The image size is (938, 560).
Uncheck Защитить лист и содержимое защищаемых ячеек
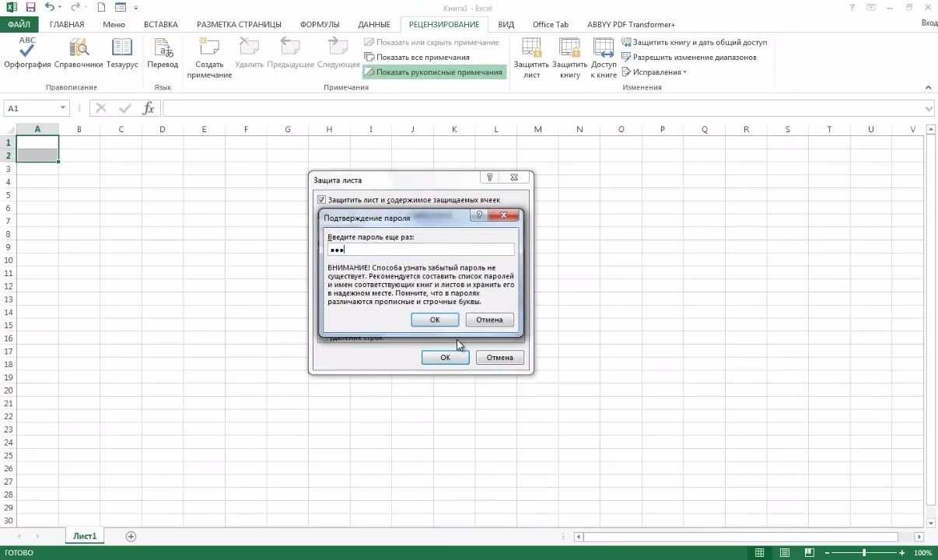coord(321,200)
